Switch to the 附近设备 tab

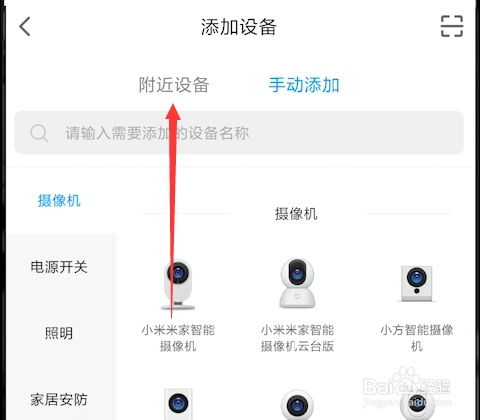pyautogui.click(x=174, y=85)
